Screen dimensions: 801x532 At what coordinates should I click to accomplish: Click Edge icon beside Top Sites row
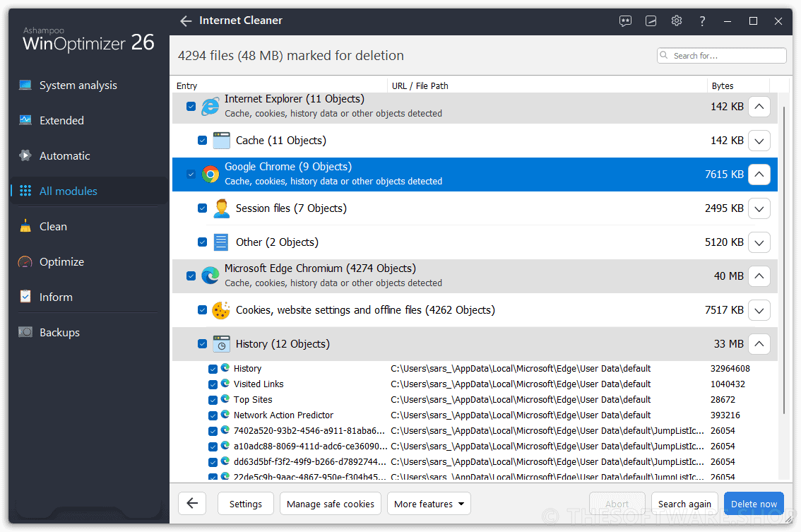(x=225, y=399)
